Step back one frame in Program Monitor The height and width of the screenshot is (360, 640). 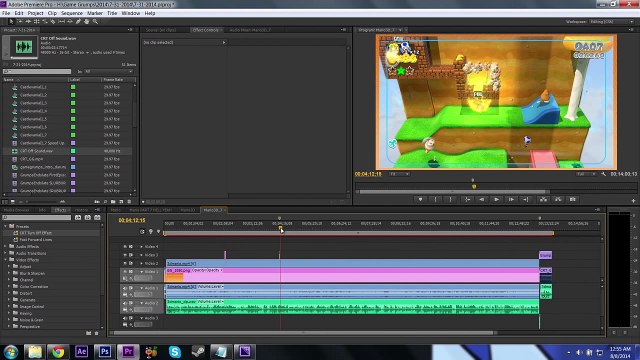coord(482,199)
